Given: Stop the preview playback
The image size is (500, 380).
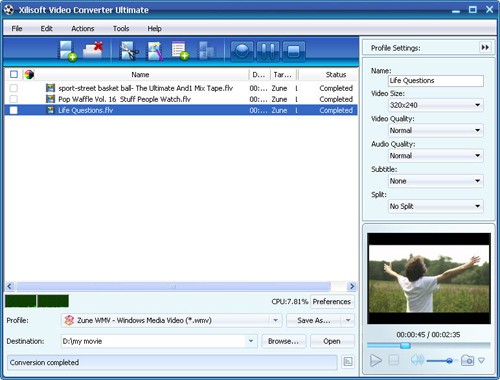Looking at the screenshot, I should (394, 360).
